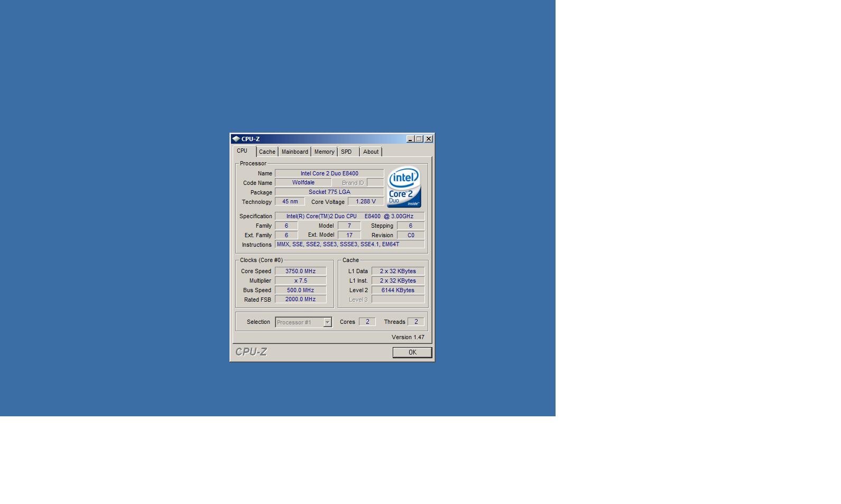841x504 pixels.
Task: Click the Revision value C0
Action: point(411,235)
